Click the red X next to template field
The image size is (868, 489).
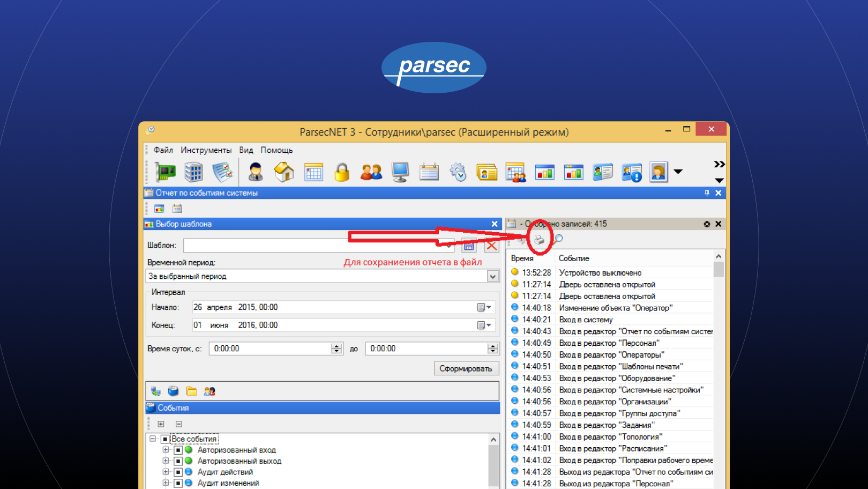pos(492,245)
